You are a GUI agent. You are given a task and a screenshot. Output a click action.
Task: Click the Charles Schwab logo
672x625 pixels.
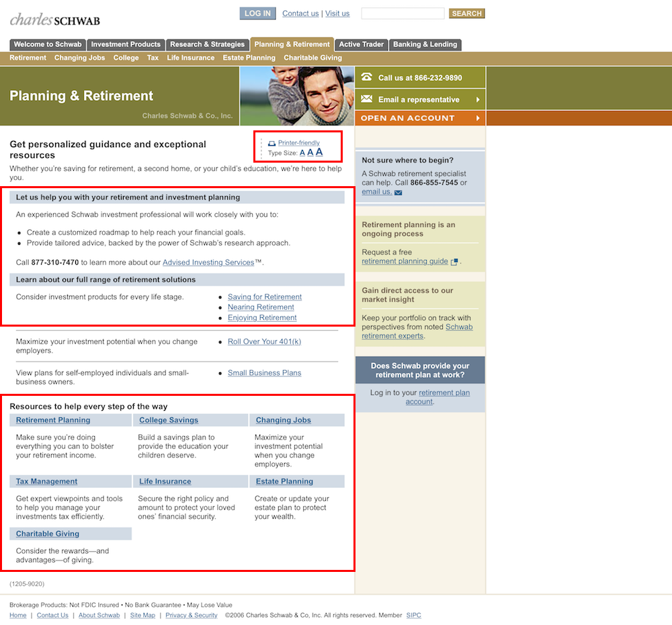[x=55, y=19]
